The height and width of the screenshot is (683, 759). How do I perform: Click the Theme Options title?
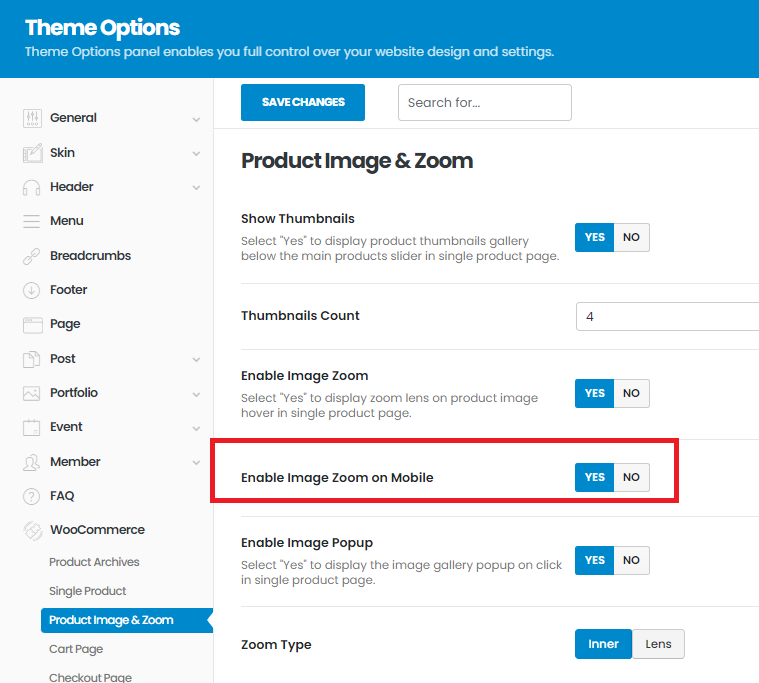(102, 28)
